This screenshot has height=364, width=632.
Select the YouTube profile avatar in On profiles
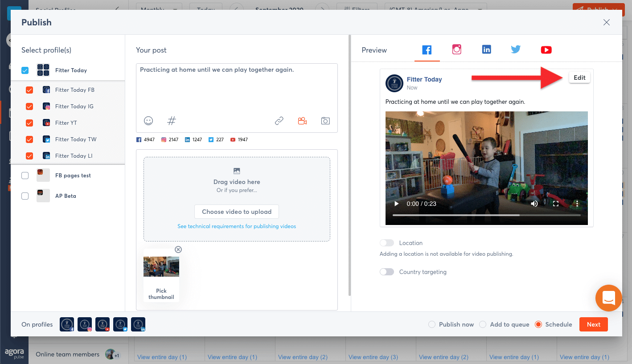[103, 324]
